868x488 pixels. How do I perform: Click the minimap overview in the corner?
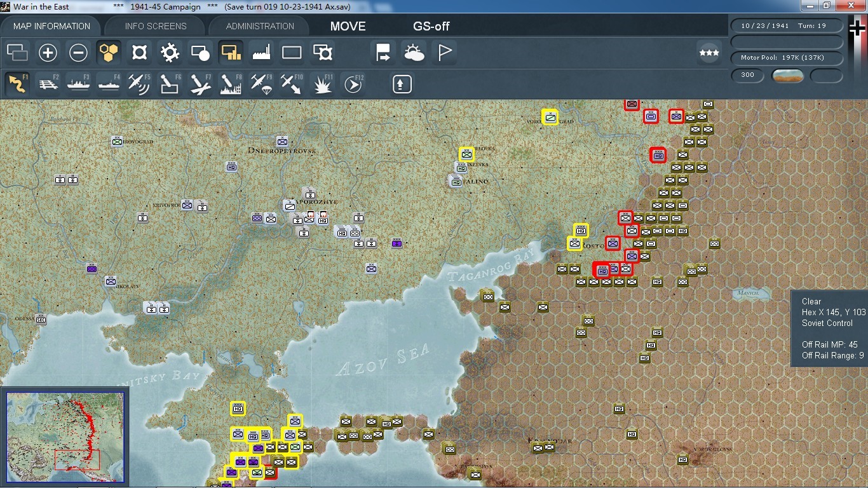pos(65,437)
